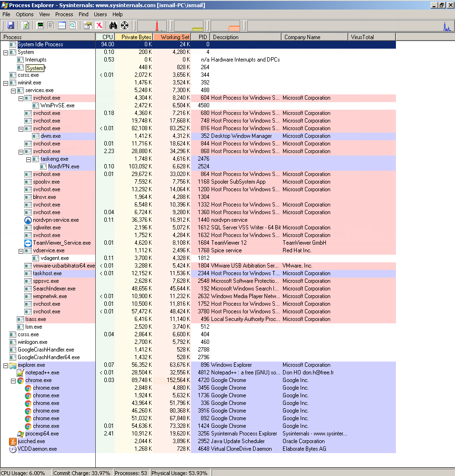The height and width of the screenshot is (476, 455).
Task: Click the nordvpn-service.exe process icon
Action: tap(28, 220)
